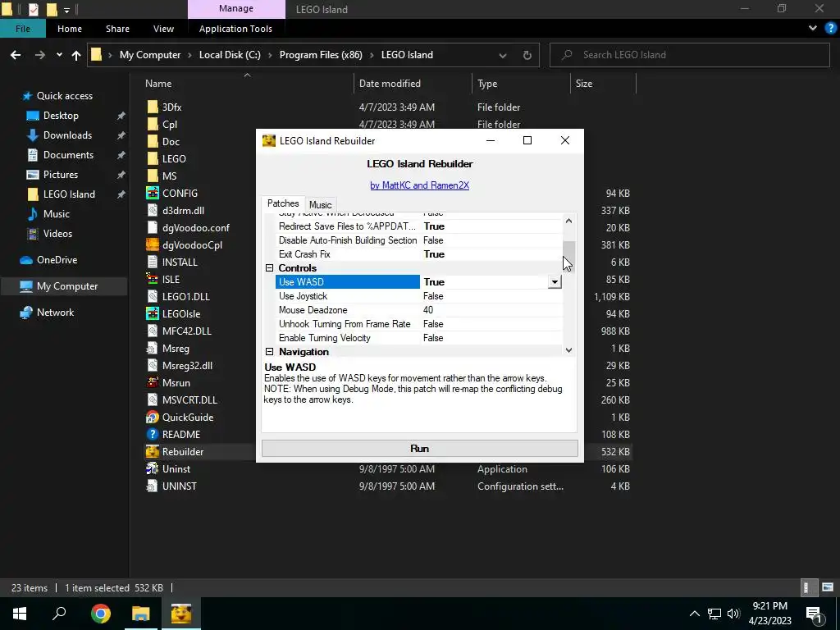Select the Mouse Deadzone value 40
This screenshot has width=840, height=630.
click(x=428, y=309)
